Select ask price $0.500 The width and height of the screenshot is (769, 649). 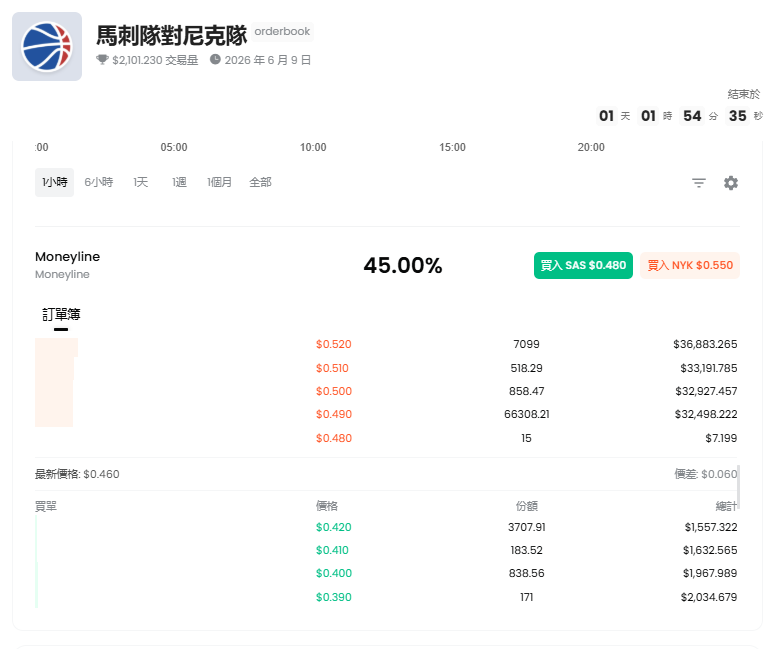[x=333, y=391]
